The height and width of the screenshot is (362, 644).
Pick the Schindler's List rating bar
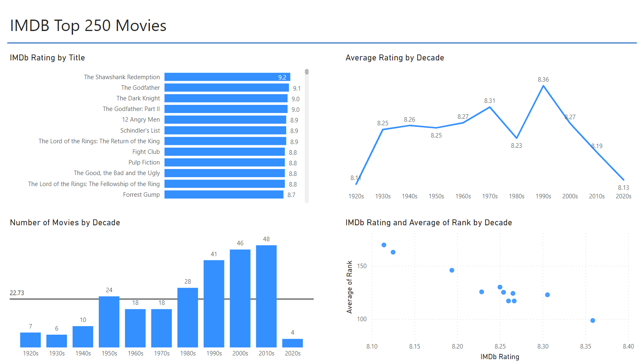(225, 131)
